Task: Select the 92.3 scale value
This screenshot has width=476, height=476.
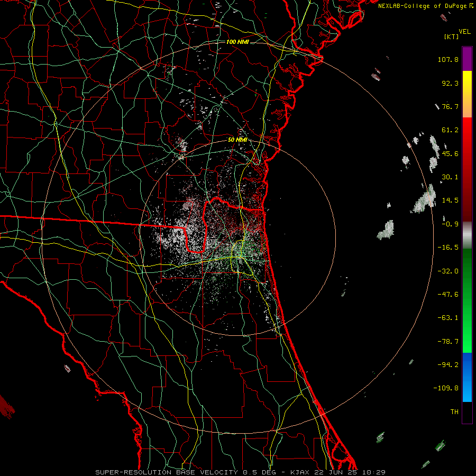Action: click(450, 83)
